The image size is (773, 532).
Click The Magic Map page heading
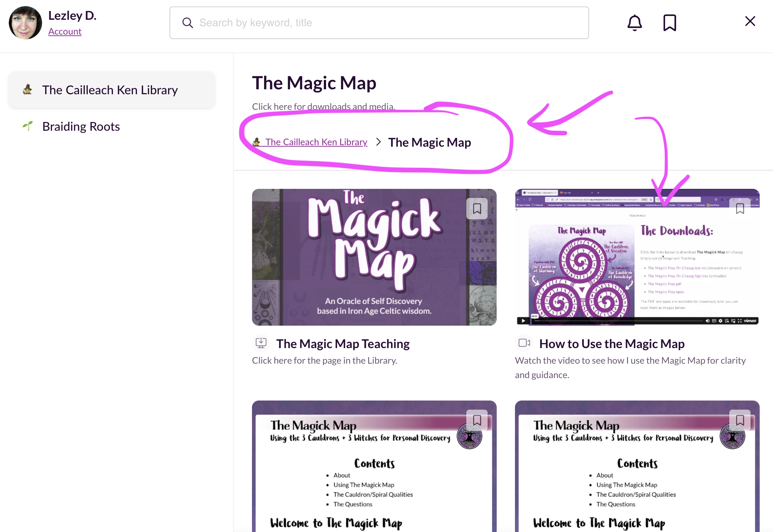tap(314, 83)
